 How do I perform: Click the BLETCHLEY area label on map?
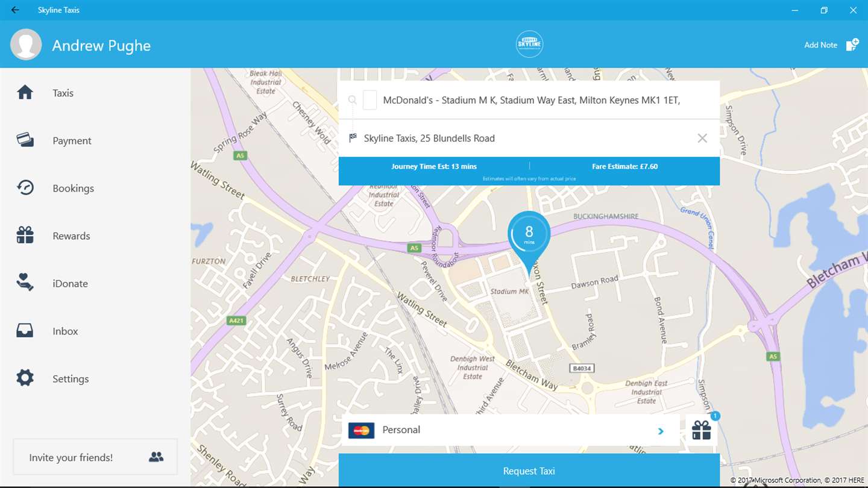(x=310, y=279)
